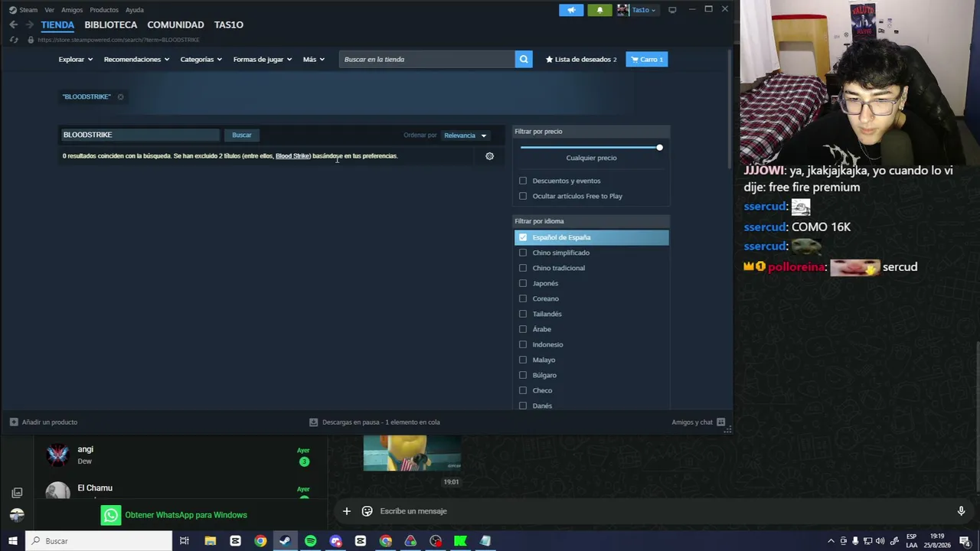Screen dimensions: 980x551
Task: Enable the Descuentos y eventos checkbox
Action: coord(523,181)
